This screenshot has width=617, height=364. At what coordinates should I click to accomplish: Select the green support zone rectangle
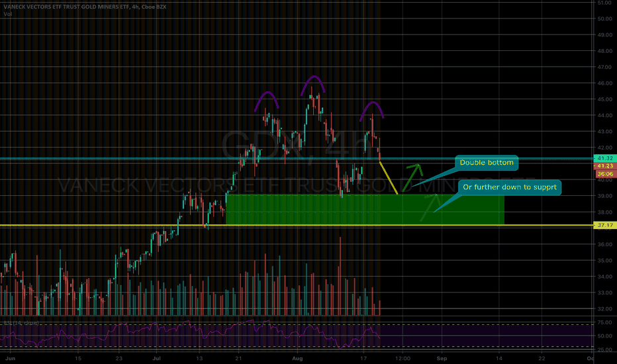365,210
